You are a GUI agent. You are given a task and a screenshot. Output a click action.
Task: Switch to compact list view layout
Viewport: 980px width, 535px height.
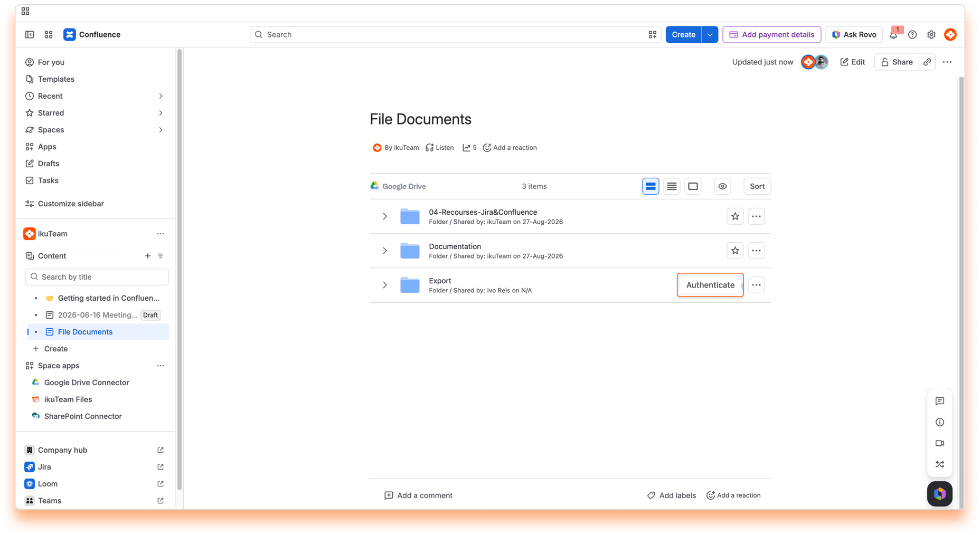point(672,186)
